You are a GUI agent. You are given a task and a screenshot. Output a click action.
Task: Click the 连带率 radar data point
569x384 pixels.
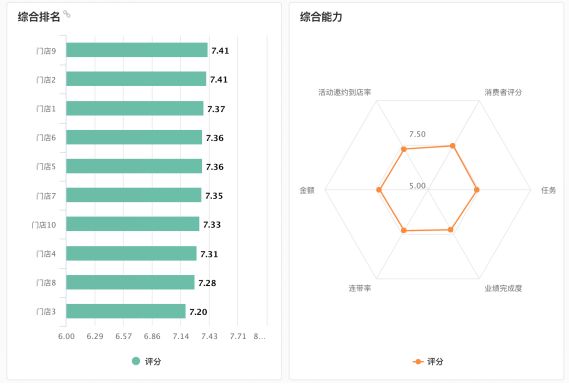coord(404,230)
